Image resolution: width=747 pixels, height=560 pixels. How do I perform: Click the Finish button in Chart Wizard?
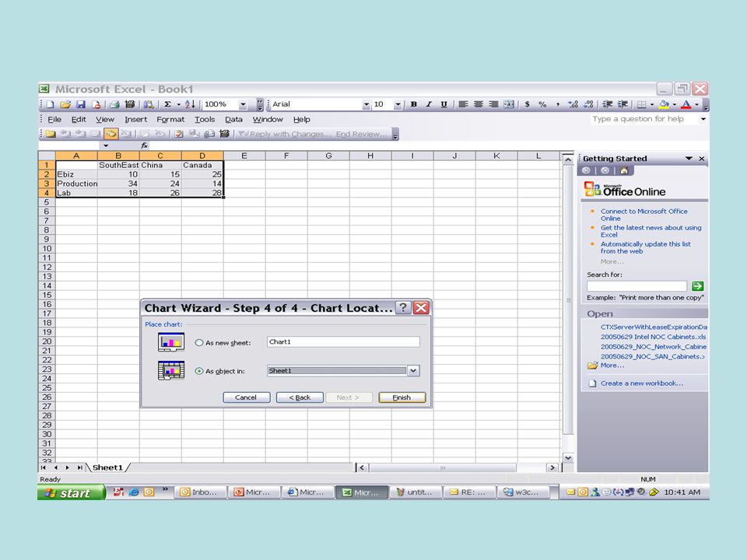click(402, 397)
